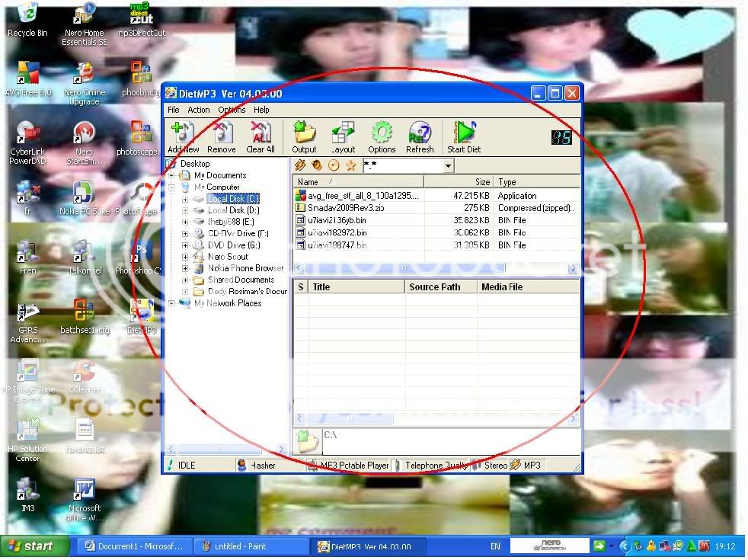This screenshot has height=560, width=748.
Task: Click the folder icon beside the C:\ path
Action: click(x=306, y=439)
